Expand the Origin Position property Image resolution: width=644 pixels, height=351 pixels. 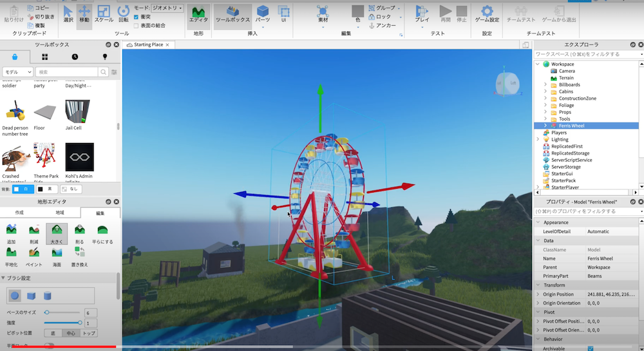[x=538, y=294]
